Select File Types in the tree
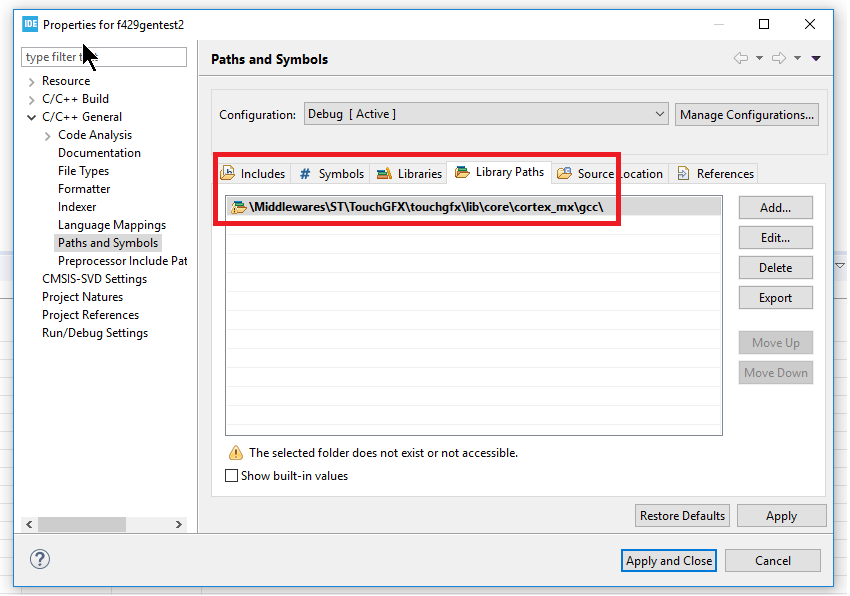850x596 pixels. [x=83, y=171]
